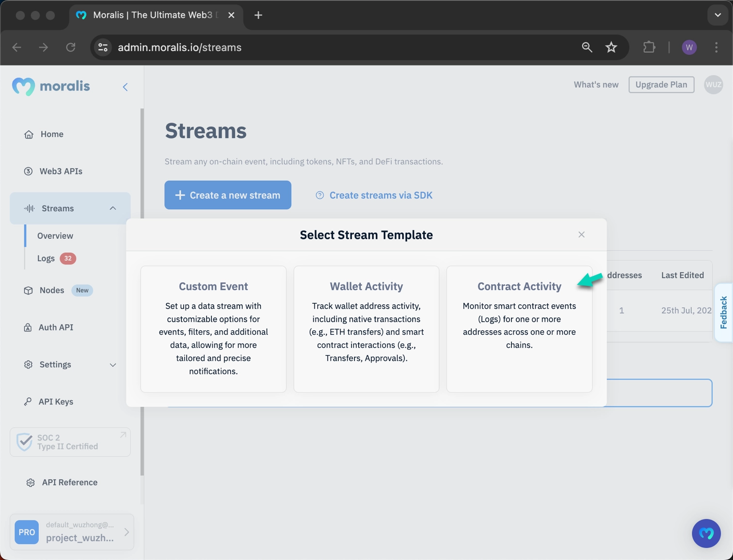
Task: Click the sidebar vertical scrollbar
Action: click(x=142, y=292)
